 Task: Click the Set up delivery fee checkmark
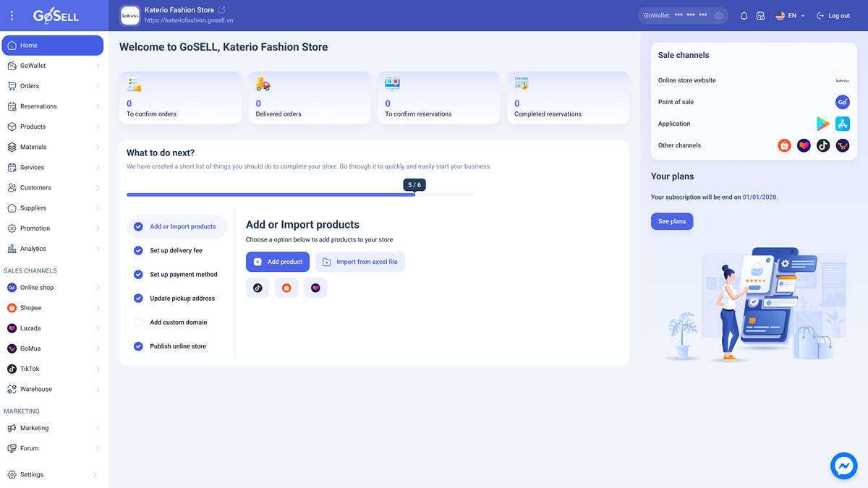138,251
